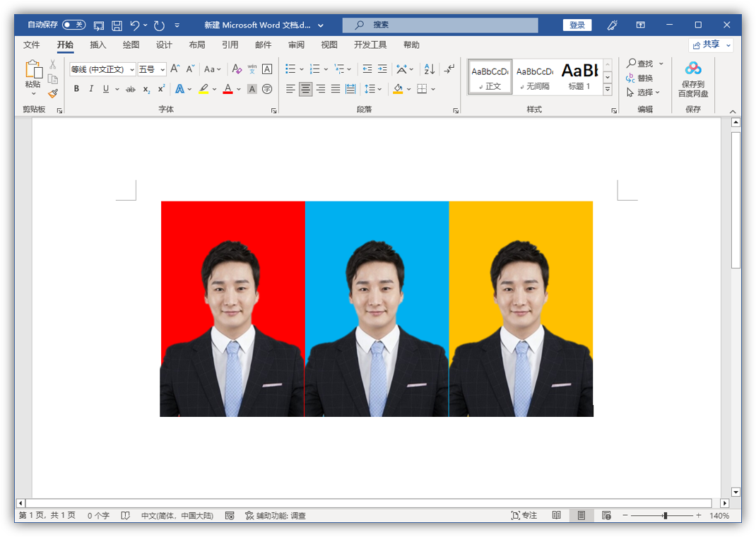The width and height of the screenshot is (756, 537).
Task: Open the font name dropdown
Action: click(x=132, y=69)
